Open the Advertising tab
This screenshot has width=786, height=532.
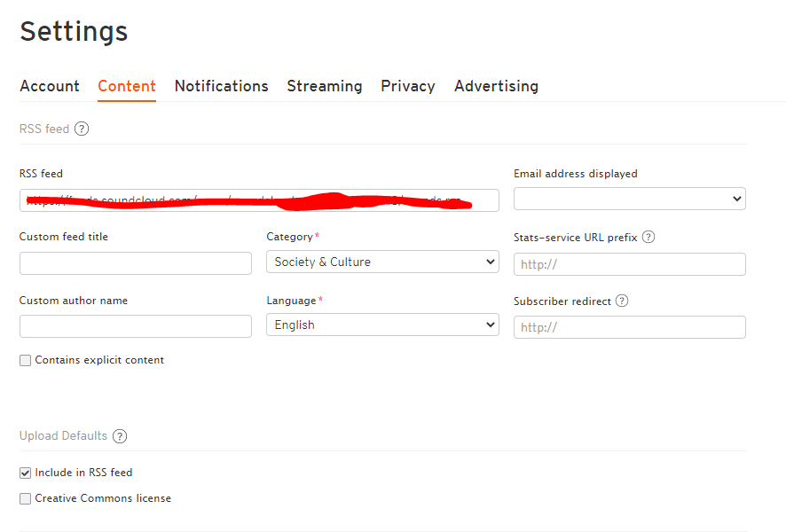point(496,86)
